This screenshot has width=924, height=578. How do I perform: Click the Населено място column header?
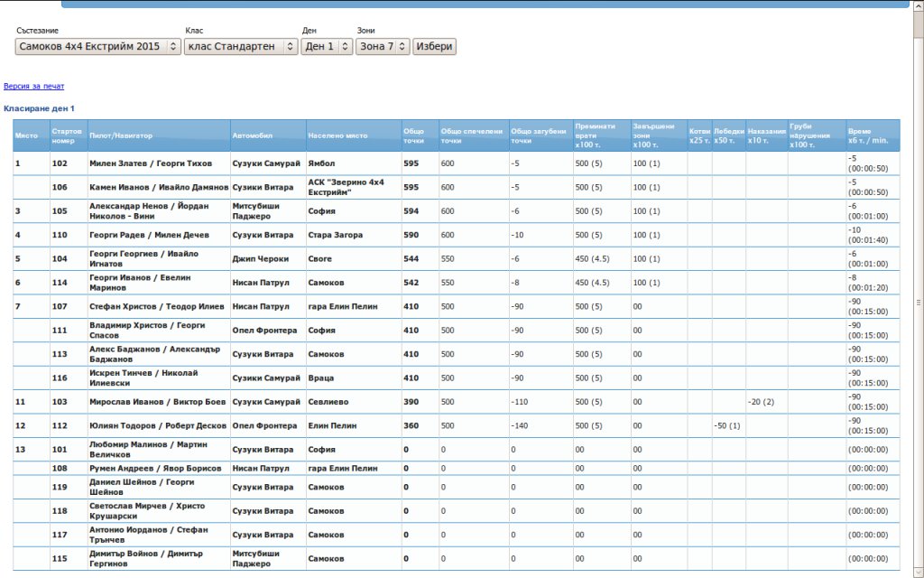tap(337, 135)
